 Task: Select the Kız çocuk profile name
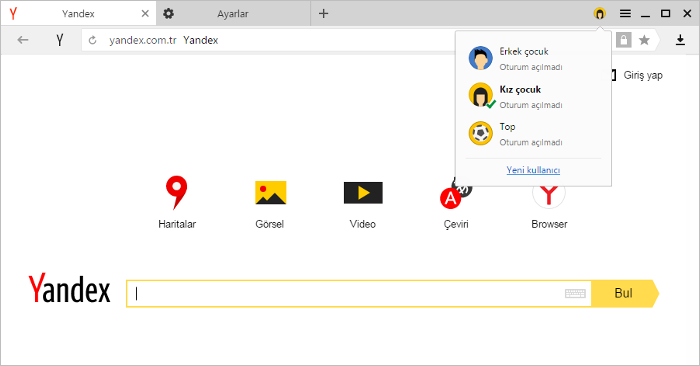pos(520,89)
